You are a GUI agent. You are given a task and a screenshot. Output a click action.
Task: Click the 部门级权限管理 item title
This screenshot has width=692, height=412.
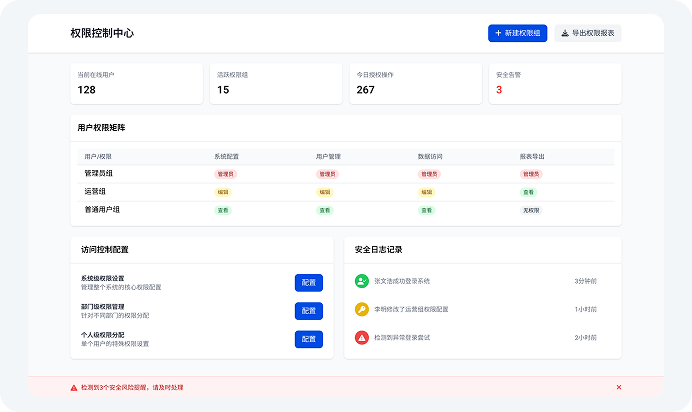[x=102, y=307]
